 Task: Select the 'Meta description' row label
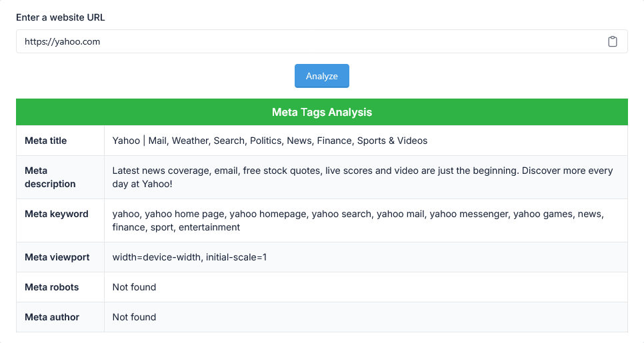[x=50, y=177]
